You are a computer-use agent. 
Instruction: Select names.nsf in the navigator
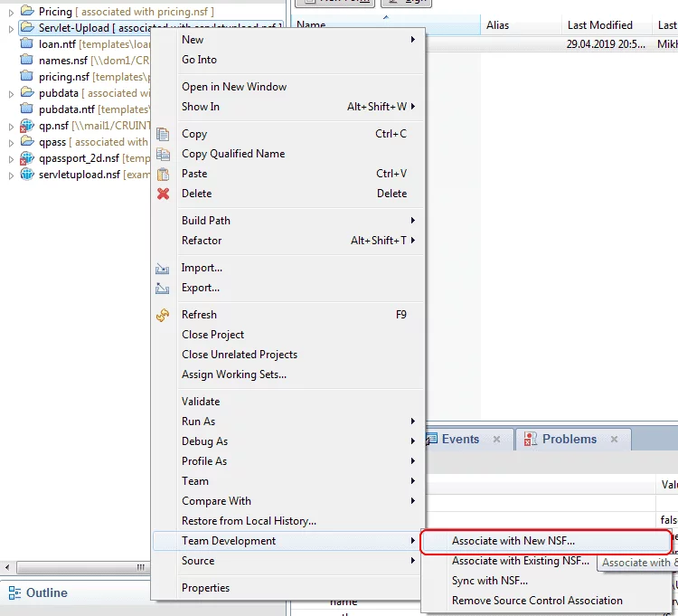pos(63,61)
